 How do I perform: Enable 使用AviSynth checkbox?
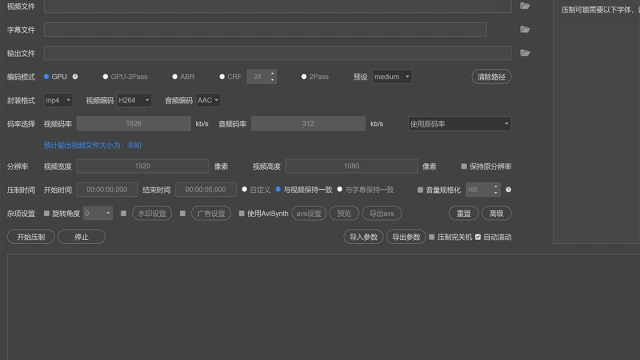coord(242,213)
